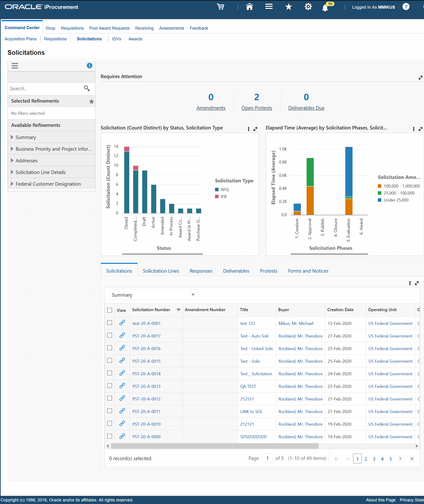The height and width of the screenshot is (504, 424).
Task: Click view link icon for PST-20-A-0017
Action: coord(122,335)
